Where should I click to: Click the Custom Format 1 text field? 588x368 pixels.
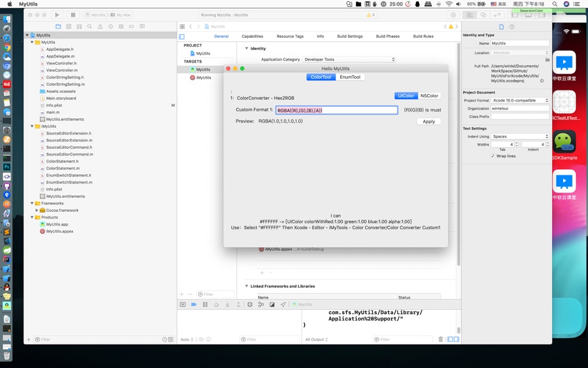(x=337, y=110)
